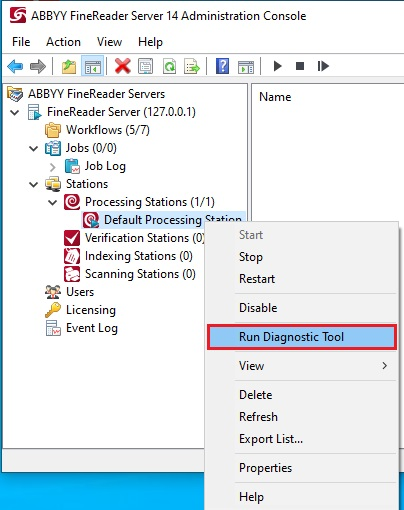Open the Users node
Viewport: 404px width, 510px height.
(x=80, y=292)
